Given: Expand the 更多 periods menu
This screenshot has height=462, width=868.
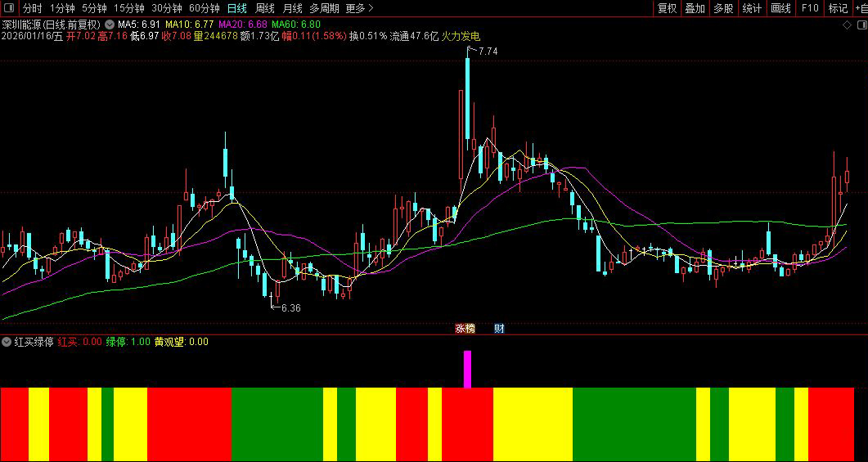Looking at the screenshot, I should click(x=360, y=7).
